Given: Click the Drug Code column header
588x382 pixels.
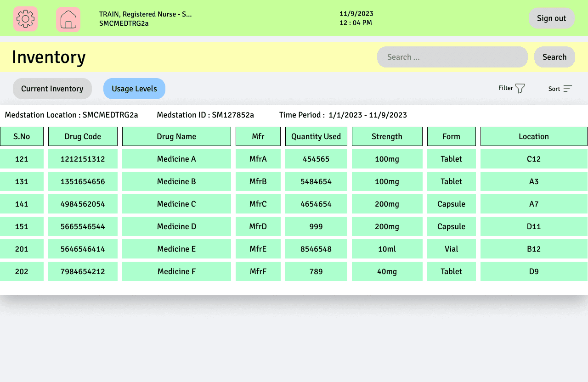Looking at the screenshot, I should tap(83, 136).
